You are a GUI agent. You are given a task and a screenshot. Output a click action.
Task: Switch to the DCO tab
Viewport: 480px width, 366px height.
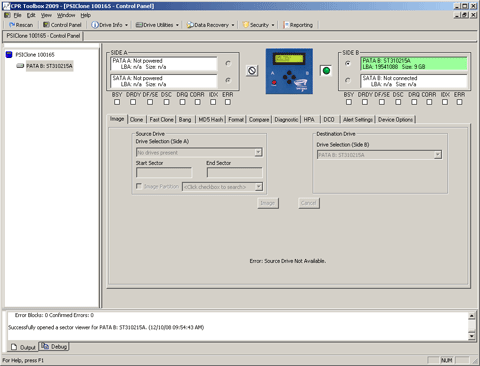tap(329, 120)
